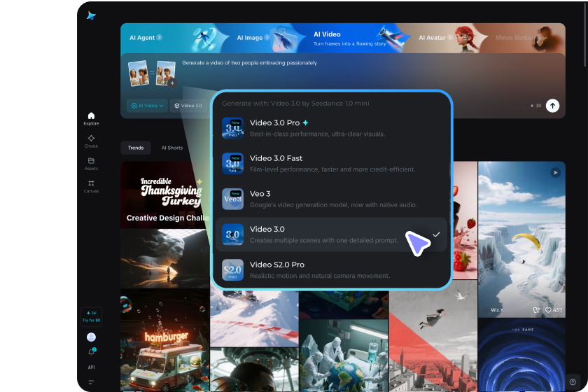Open the strawberry splash artwork thumbnail

(x=465, y=220)
